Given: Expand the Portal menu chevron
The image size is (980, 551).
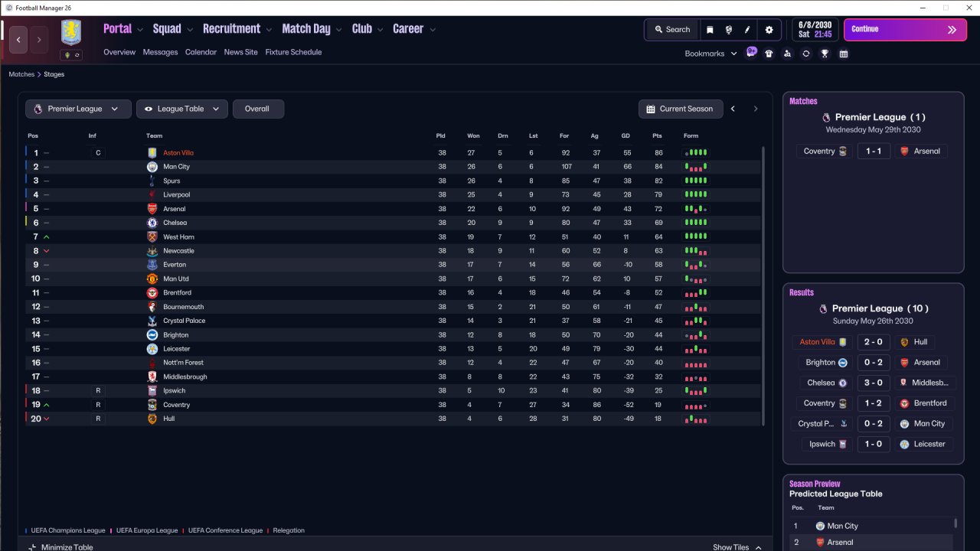Looking at the screenshot, I should click(140, 30).
